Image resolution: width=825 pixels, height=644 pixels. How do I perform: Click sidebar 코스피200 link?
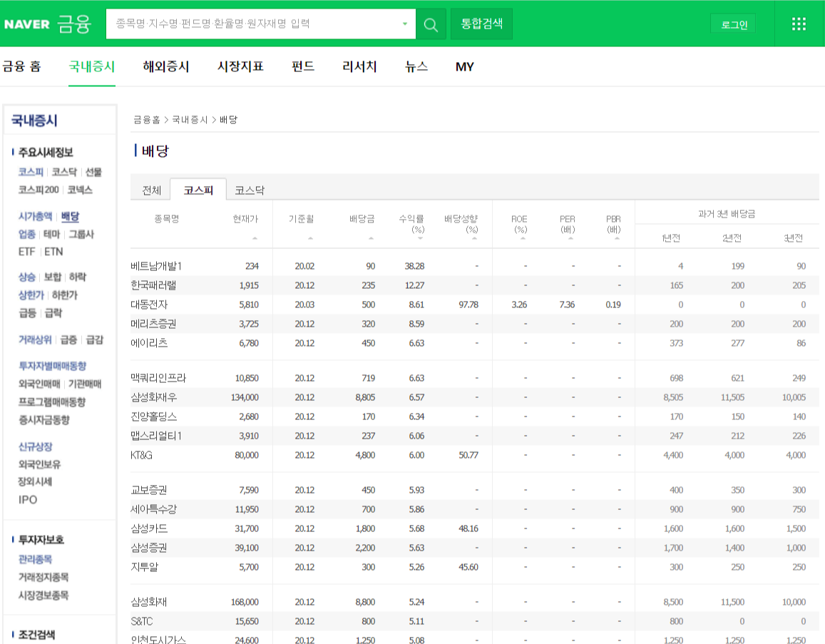click(39, 190)
